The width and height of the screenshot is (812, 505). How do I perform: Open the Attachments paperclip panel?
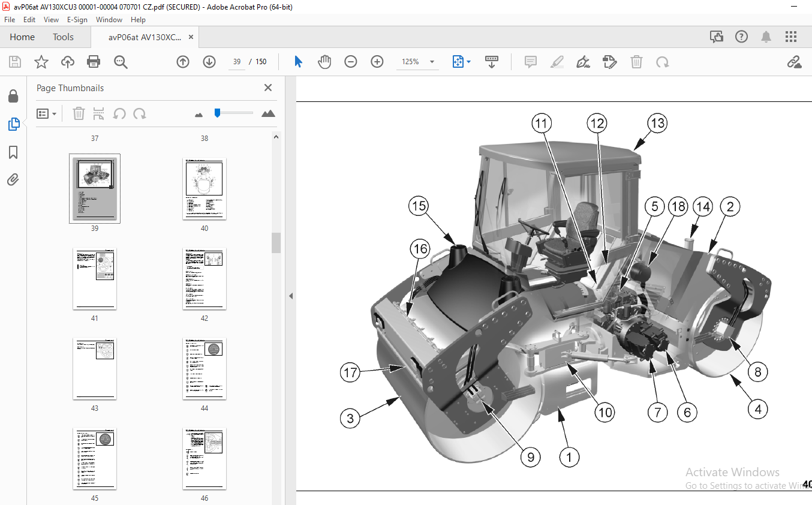13,179
